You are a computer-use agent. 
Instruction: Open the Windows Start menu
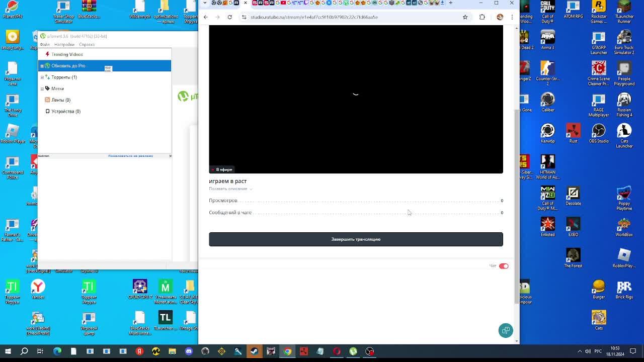coord(8,351)
